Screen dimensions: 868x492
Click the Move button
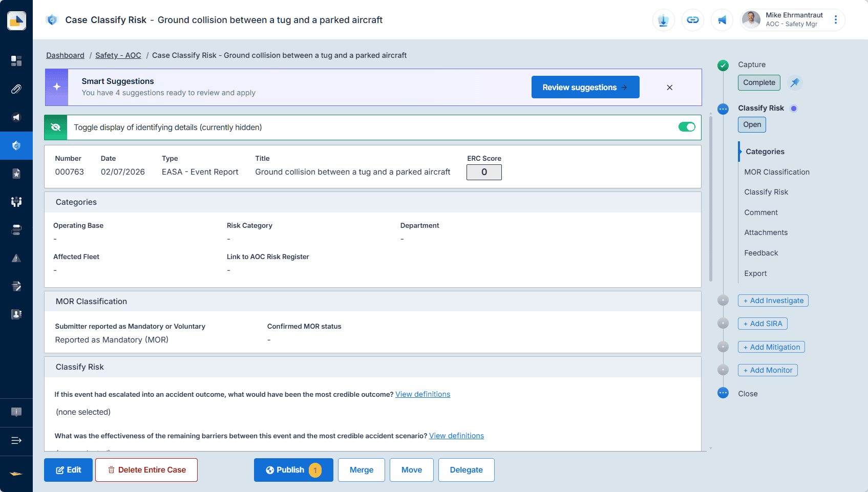pos(412,470)
